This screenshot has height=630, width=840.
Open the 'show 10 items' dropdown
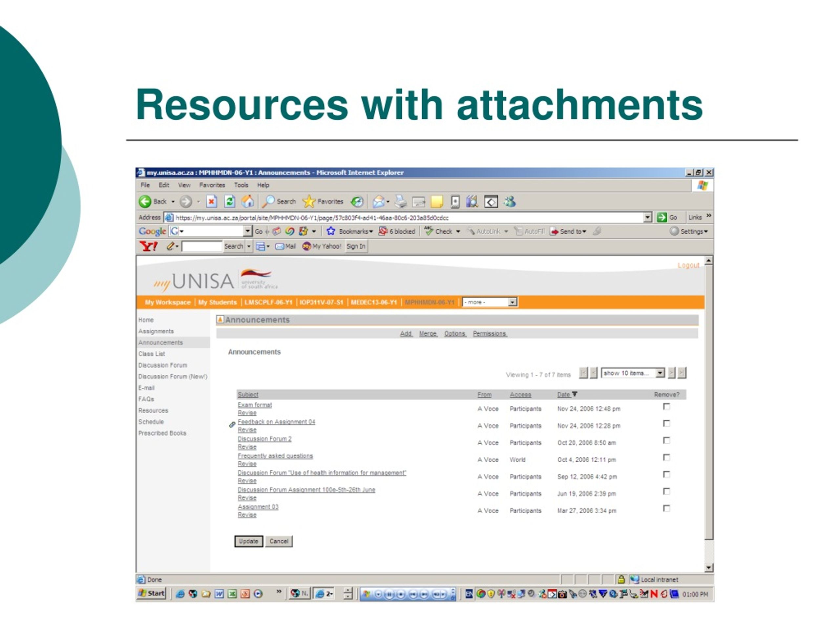[633, 373]
